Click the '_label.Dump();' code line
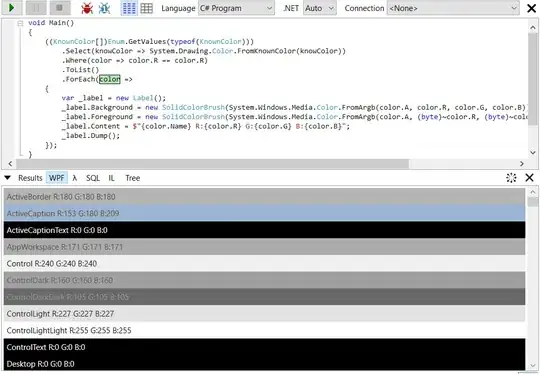This screenshot has width=540, height=374. (91, 136)
